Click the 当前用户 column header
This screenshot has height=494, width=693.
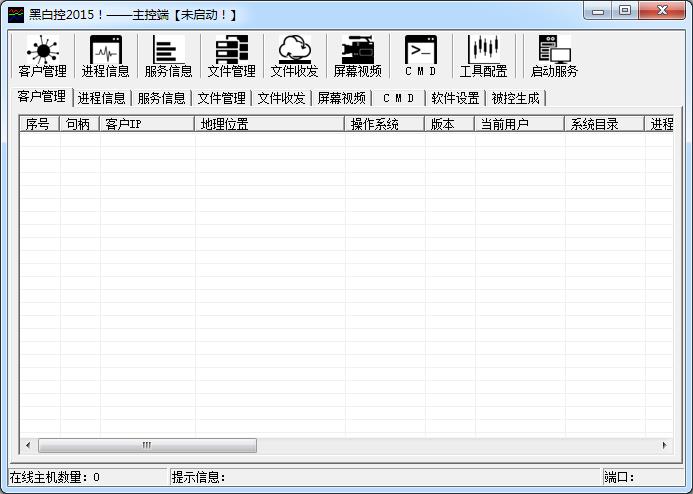point(519,125)
